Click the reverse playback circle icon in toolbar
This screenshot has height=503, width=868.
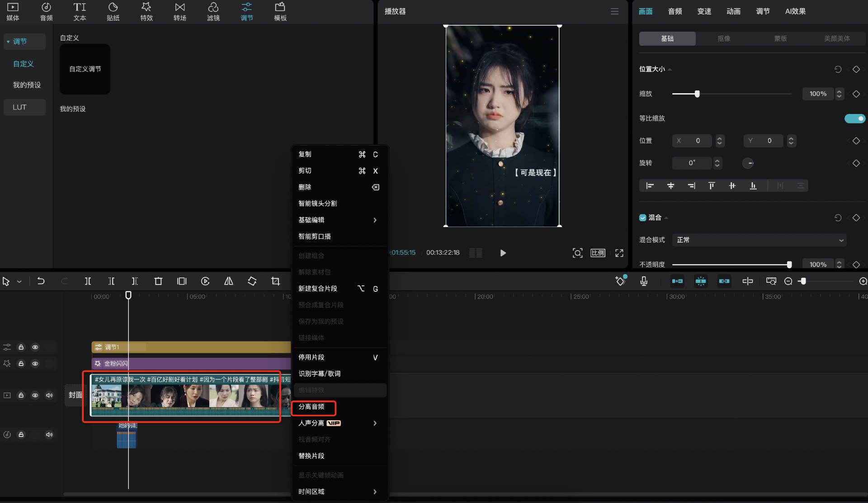pos(205,281)
